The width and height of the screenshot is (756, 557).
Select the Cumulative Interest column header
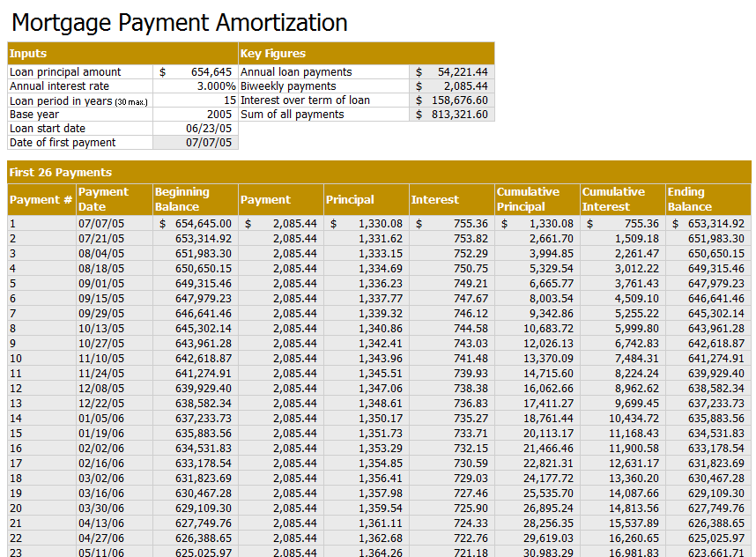point(622,199)
